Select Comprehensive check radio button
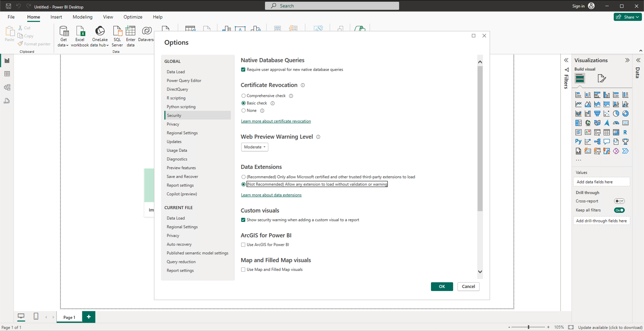 (x=244, y=96)
